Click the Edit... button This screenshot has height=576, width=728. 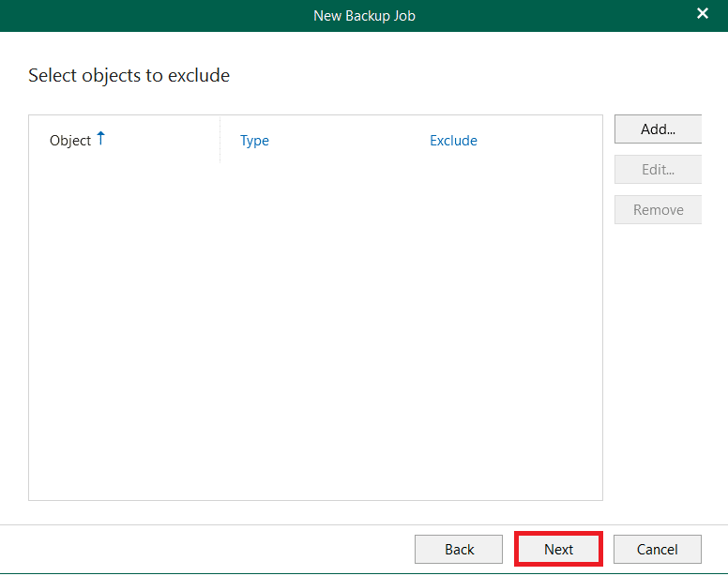(x=658, y=170)
